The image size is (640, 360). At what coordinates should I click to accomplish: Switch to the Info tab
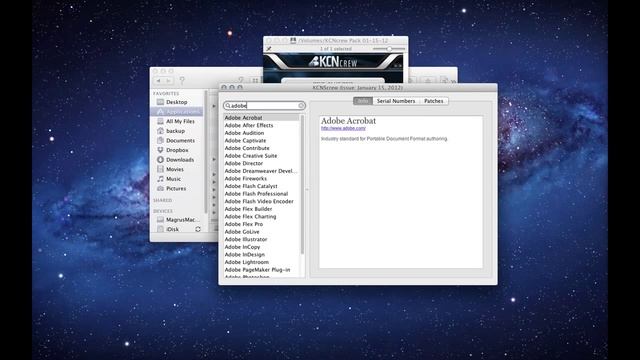point(363,101)
